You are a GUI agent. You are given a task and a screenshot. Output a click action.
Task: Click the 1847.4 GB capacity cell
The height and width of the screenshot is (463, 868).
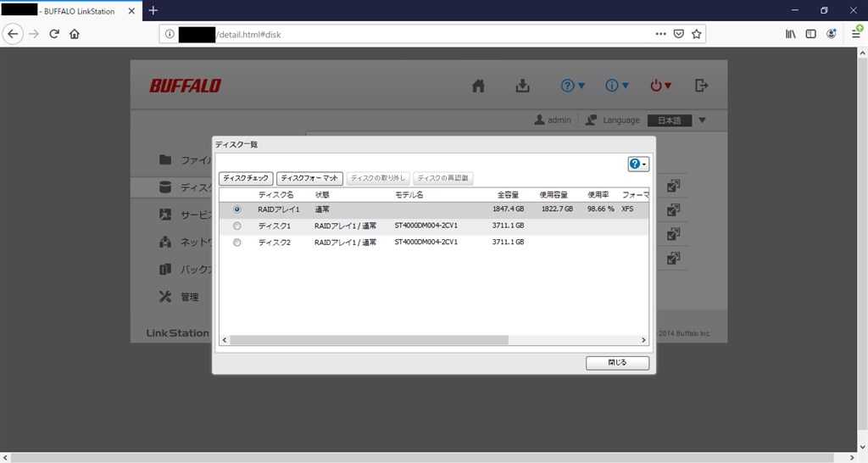click(508, 209)
